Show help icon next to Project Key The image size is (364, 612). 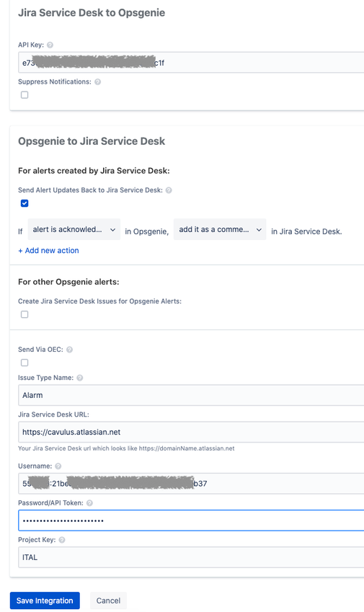tap(62, 540)
